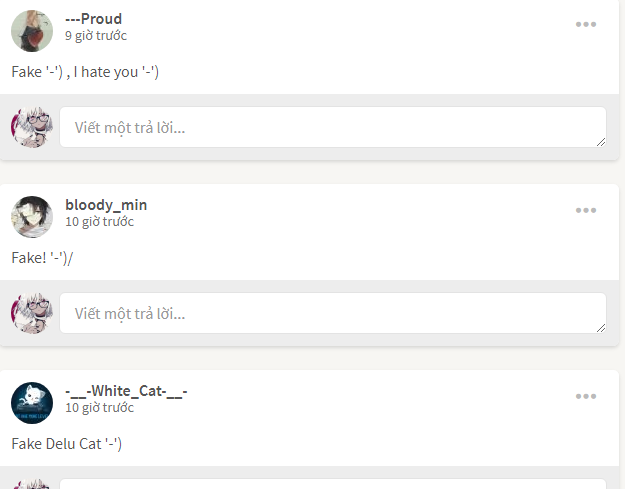625x489 pixels.
Task: Click the partially visible third reply avatar
Action: pos(32,484)
